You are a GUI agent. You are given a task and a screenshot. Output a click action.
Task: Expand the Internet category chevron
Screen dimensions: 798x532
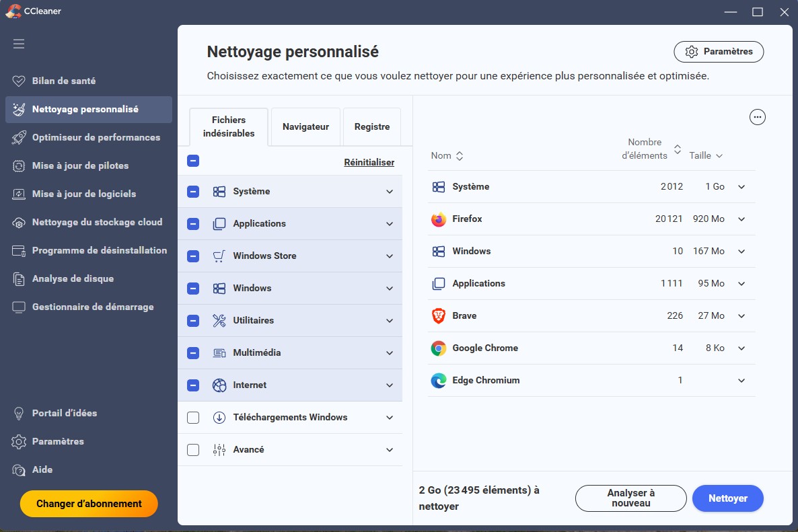pyautogui.click(x=390, y=385)
